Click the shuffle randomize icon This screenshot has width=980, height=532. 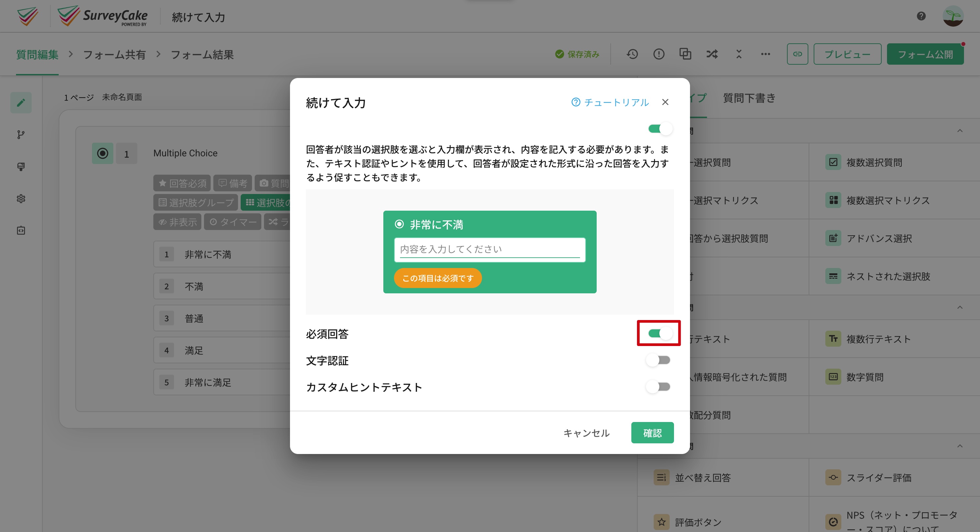(x=712, y=54)
